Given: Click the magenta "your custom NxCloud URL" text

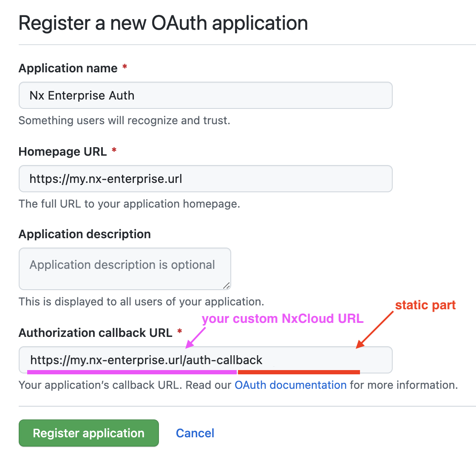Looking at the screenshot, I should click(283, 319).
